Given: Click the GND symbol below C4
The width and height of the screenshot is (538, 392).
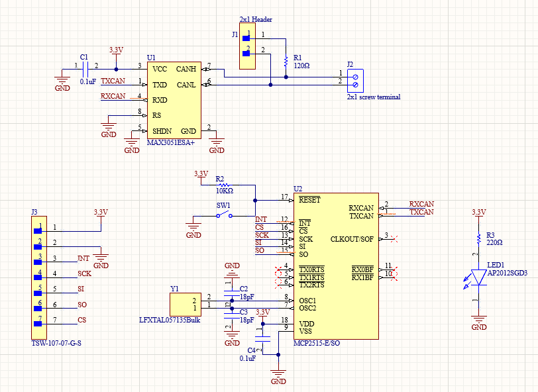Looking at the screenshot, I should [x=278, y=377].
